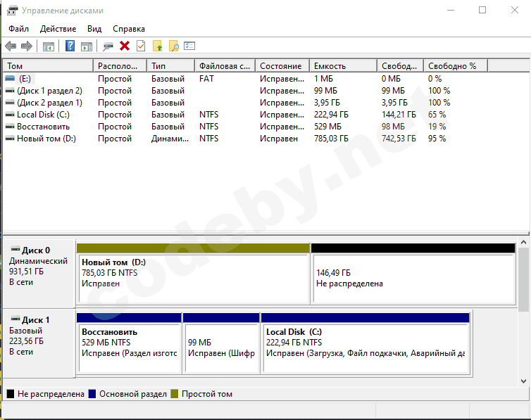Sort by the Том column header
The image size is (531, 420).
[48, 66]
